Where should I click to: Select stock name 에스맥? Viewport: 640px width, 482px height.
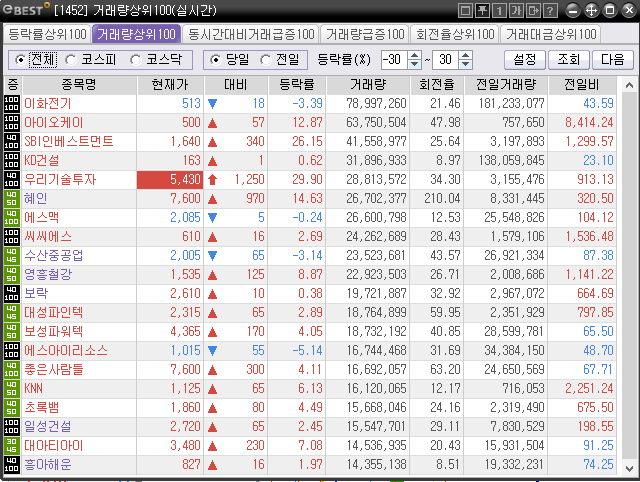42,218
